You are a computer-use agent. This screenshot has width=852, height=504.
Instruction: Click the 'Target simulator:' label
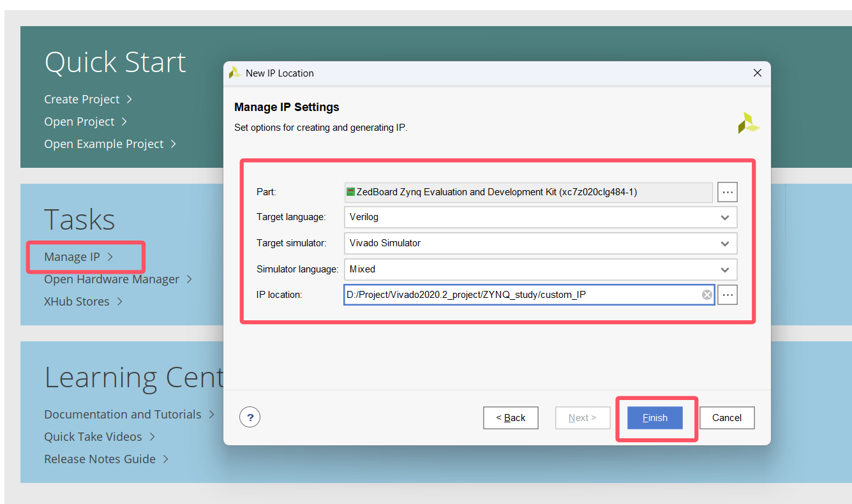[x=292, y=243]
